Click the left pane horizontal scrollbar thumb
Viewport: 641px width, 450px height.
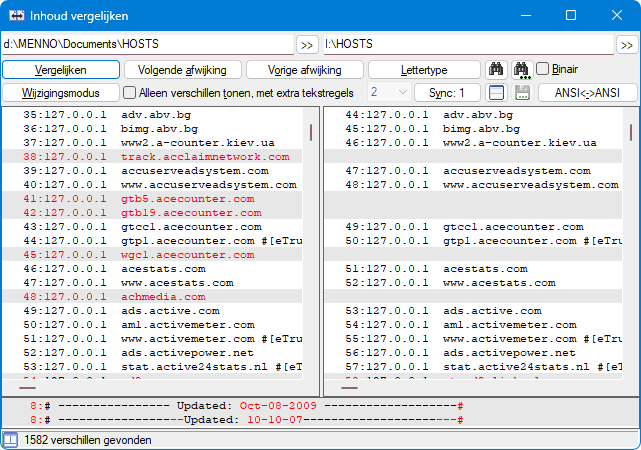coord(27,387)
